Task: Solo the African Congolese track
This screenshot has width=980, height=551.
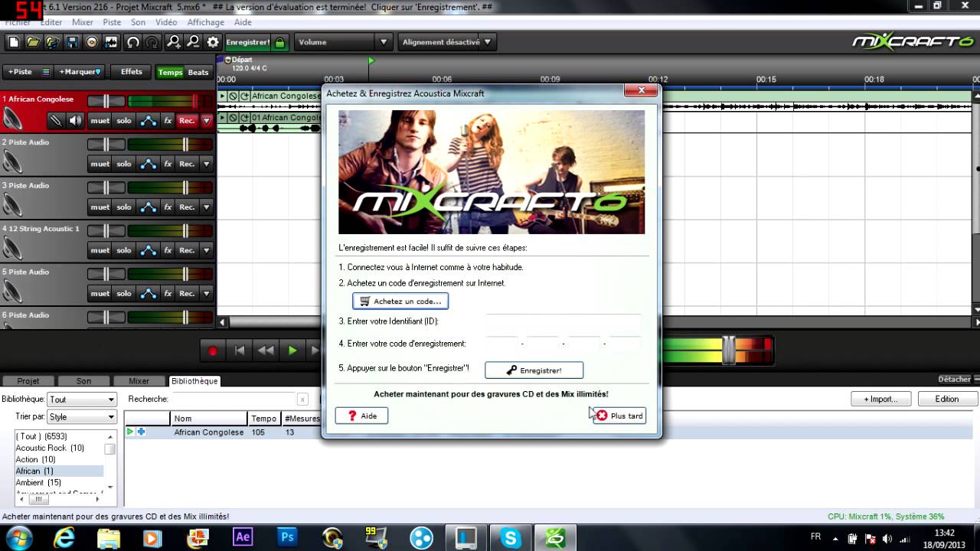Action: click(124, 120)
